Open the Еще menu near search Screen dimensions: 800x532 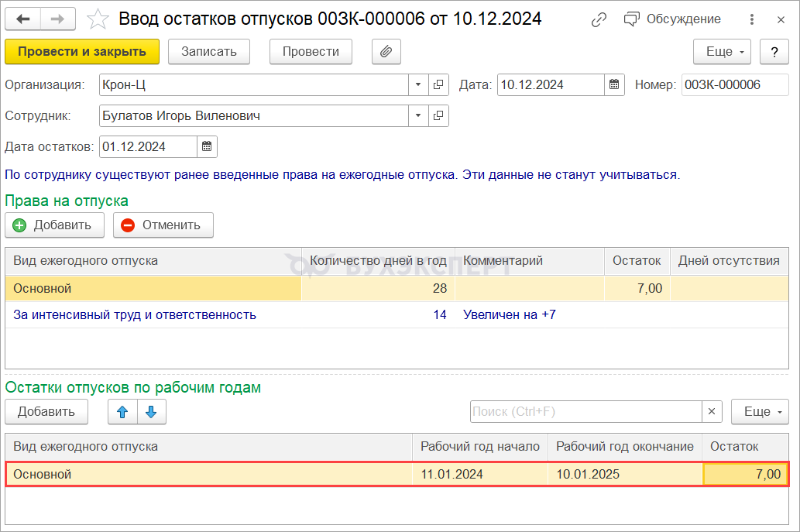point(759,412)
